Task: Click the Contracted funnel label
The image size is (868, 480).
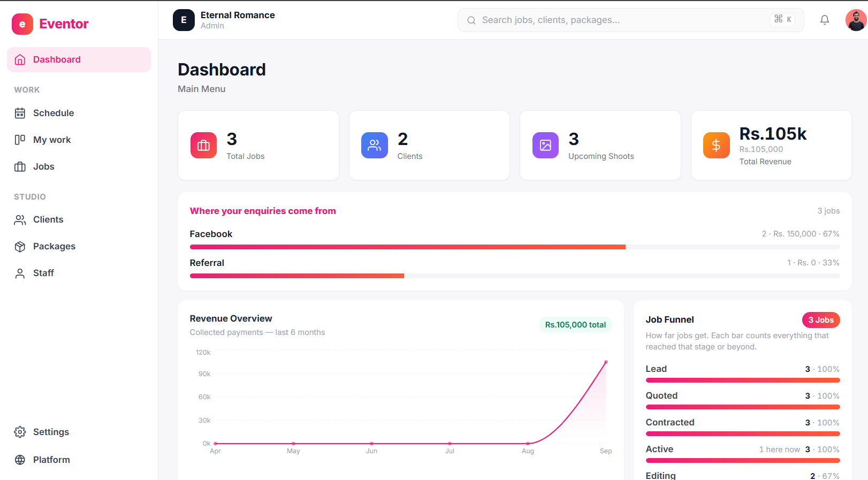Action: (x=670, y=422)
